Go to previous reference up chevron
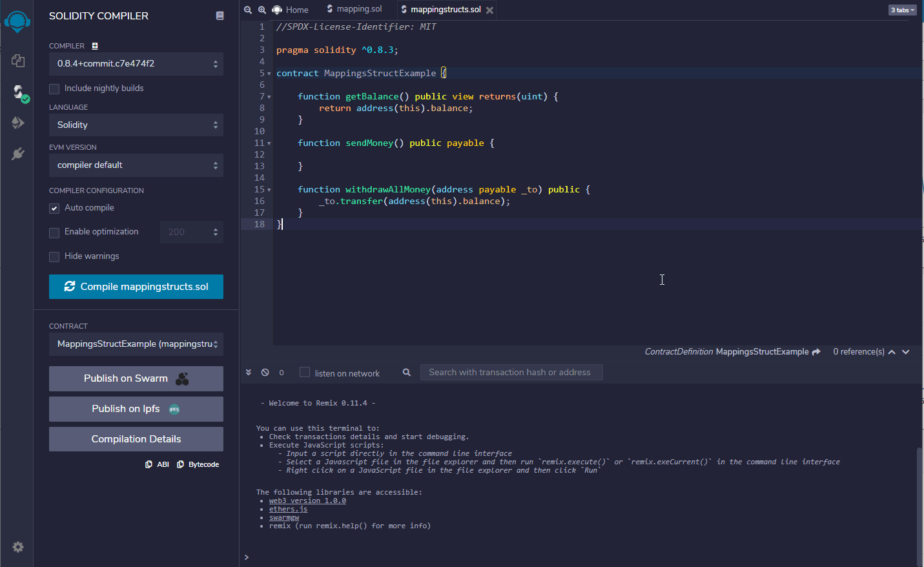Screen dimensions: 924x567 click(x=892, y=352)
